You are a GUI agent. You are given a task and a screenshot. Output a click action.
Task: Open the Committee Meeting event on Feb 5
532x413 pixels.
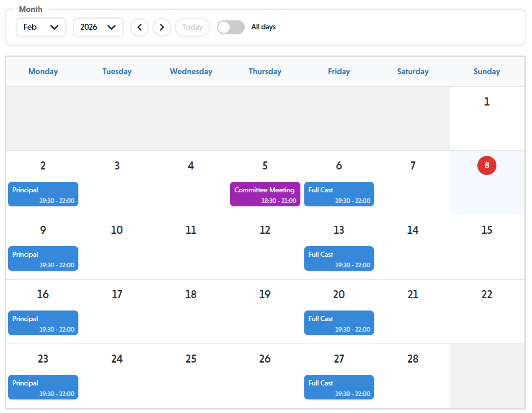265,194
